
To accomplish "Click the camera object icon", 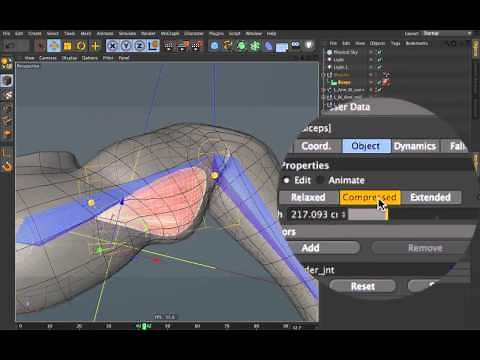I will tap(296, 44).
